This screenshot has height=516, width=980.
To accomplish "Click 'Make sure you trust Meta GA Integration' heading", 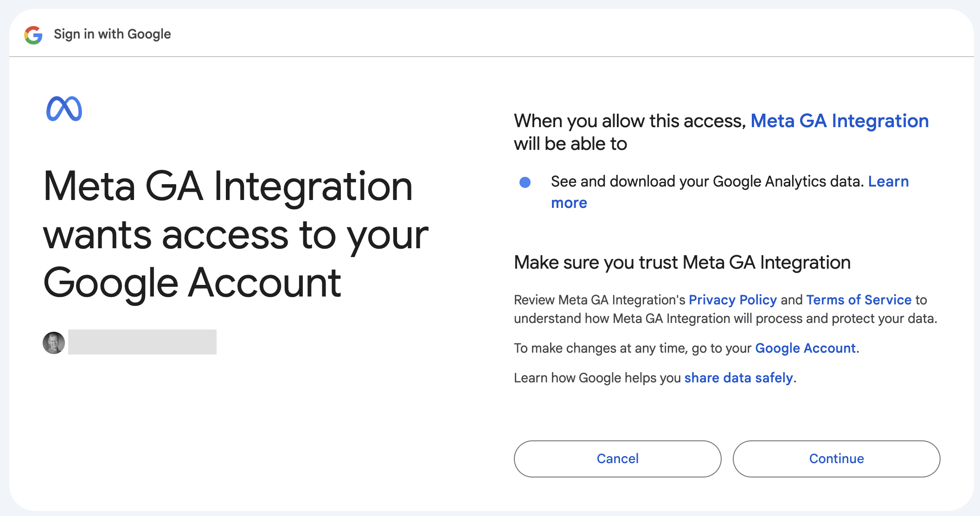I will (x=682, y=263).
